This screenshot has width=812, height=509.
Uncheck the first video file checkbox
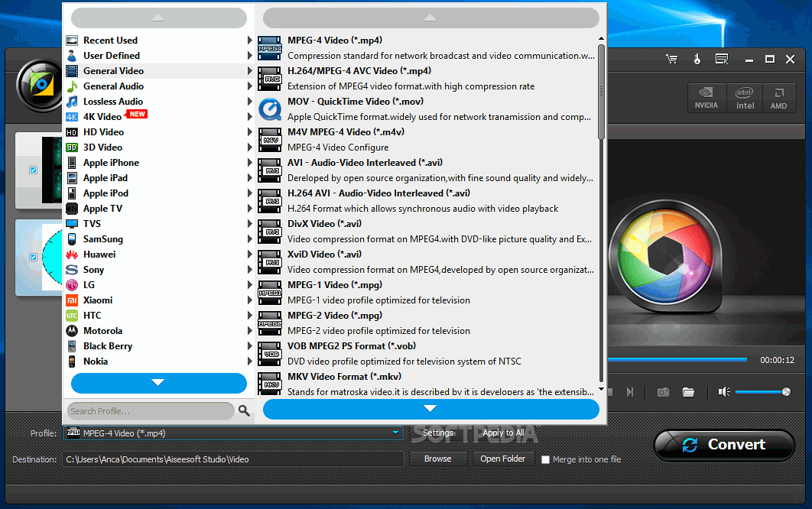pyautogui.click(x=33, y=170)
